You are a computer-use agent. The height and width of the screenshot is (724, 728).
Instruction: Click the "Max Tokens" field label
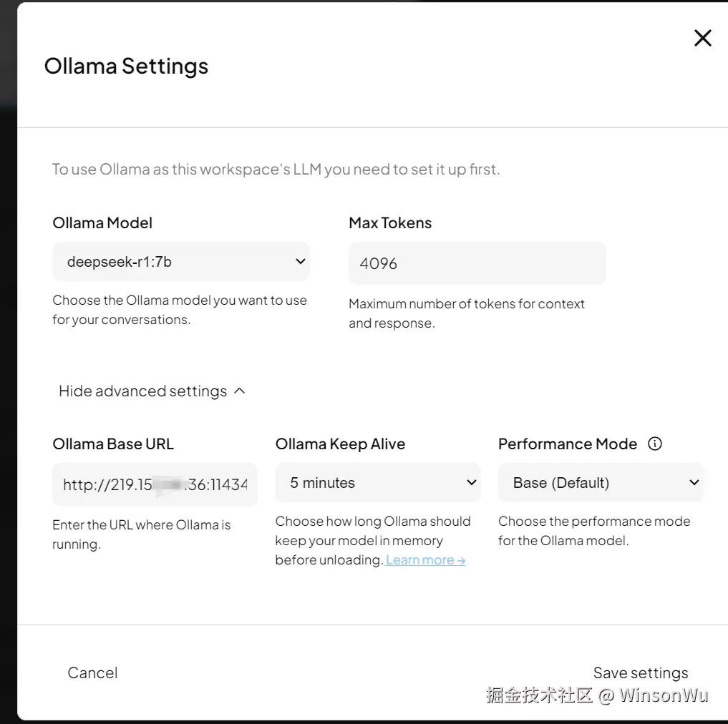click(x=390, y=223)
